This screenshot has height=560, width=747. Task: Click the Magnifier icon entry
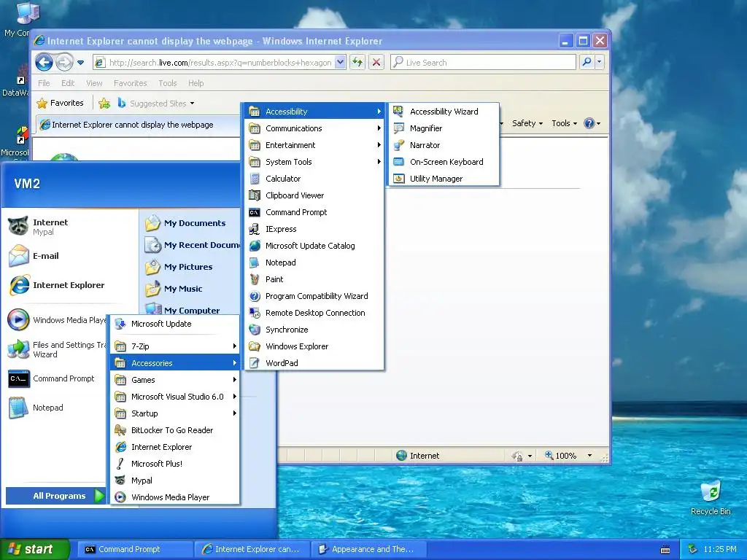[398, 128]
